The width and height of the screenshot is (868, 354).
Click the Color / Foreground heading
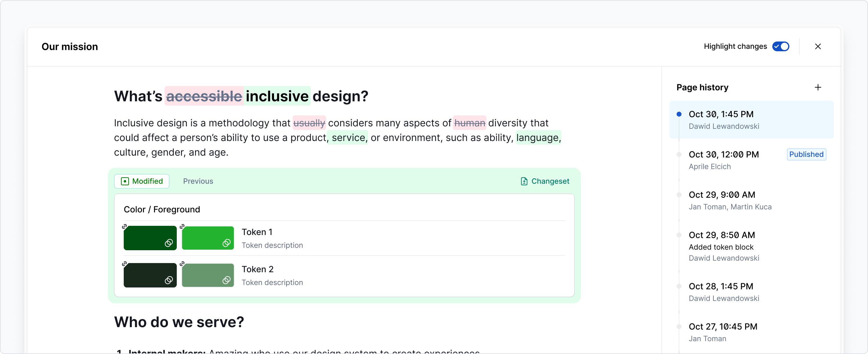[162, 210]
